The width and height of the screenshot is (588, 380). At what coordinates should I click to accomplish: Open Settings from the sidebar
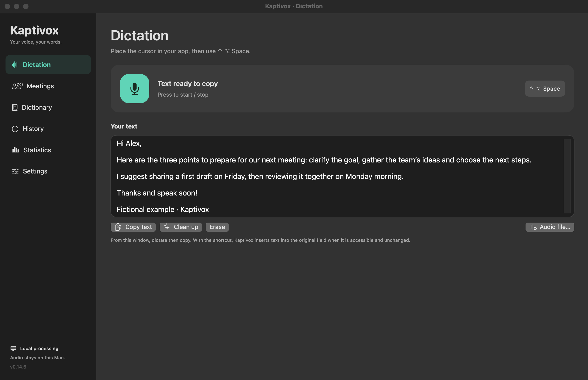coord(48,171)
